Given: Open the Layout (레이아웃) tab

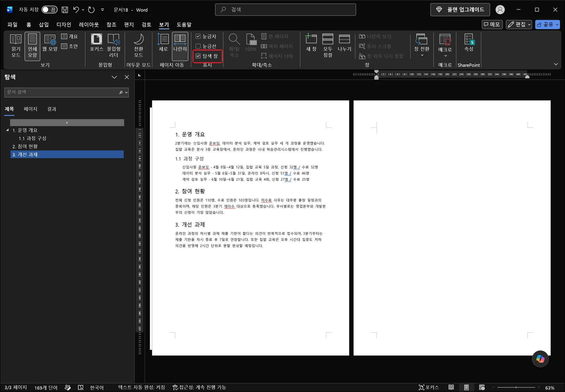Looking at the screenshot, I should tap(89, 24).
